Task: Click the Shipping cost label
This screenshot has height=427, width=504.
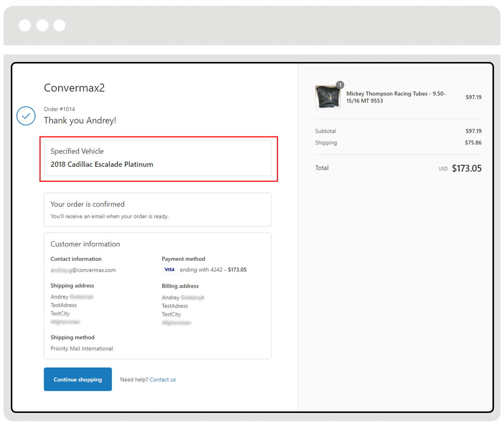Action: click(x=326, y=143)
